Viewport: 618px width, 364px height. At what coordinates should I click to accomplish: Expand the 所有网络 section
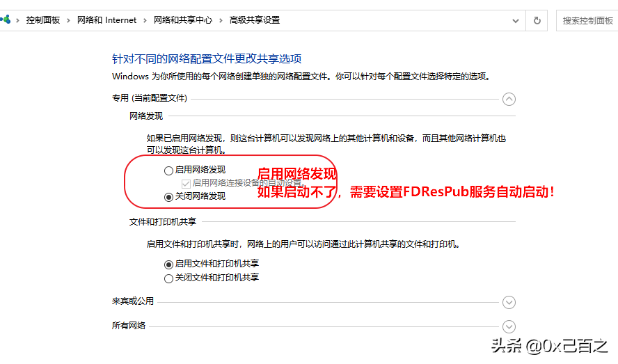(509, 326)
